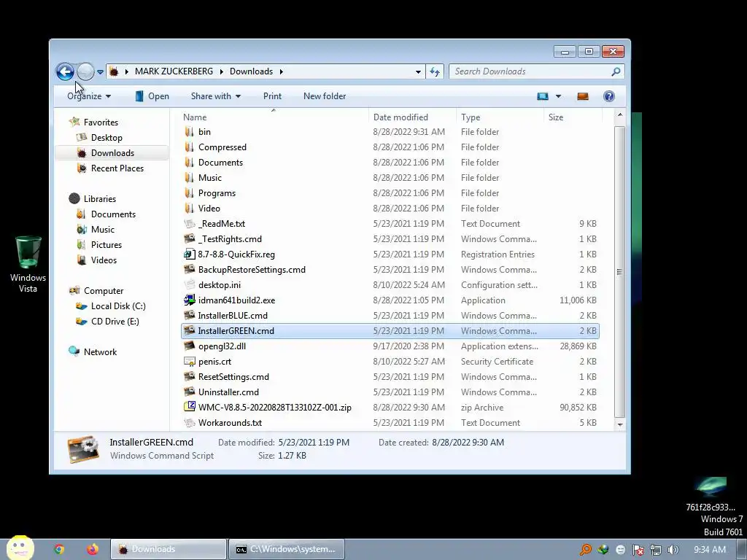
Task: Select the Compressed folder icon
Action: [x=189, y=147]
